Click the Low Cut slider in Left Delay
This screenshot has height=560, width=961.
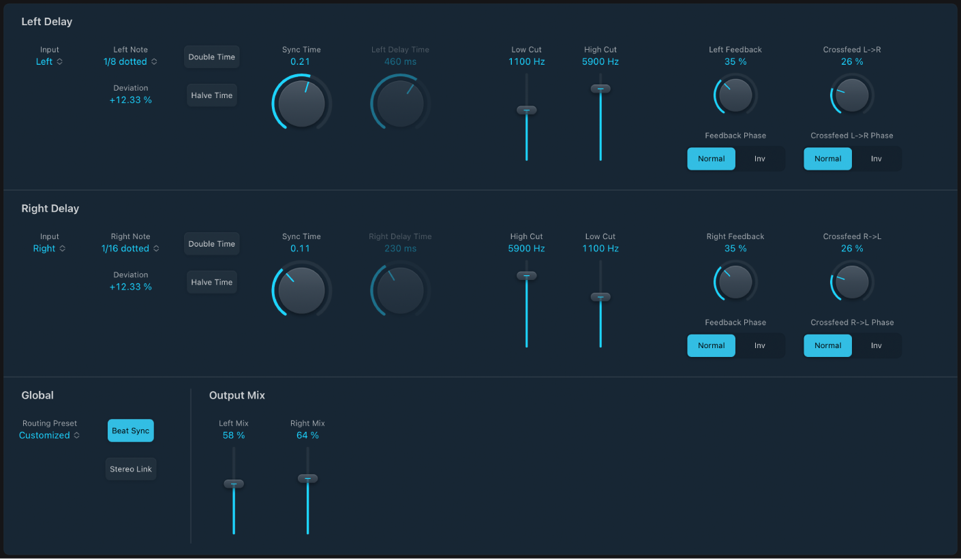[526, 109]
